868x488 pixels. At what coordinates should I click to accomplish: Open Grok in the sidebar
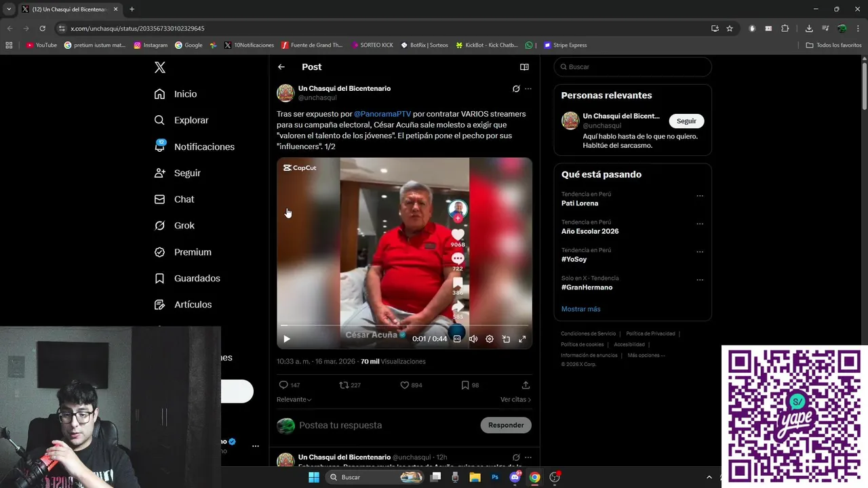pos(174,226)
